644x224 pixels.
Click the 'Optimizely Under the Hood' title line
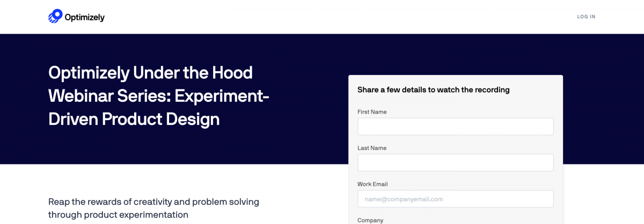click(150, 72)
